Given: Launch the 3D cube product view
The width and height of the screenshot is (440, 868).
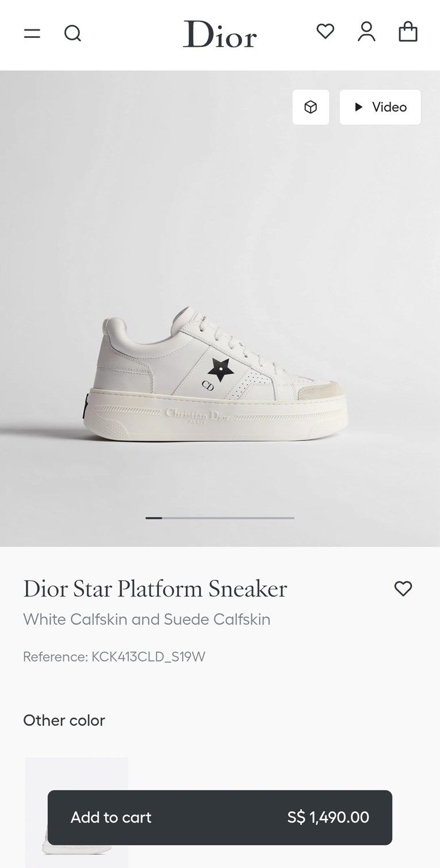Looking at the screenshot, I should pos(311,107).
